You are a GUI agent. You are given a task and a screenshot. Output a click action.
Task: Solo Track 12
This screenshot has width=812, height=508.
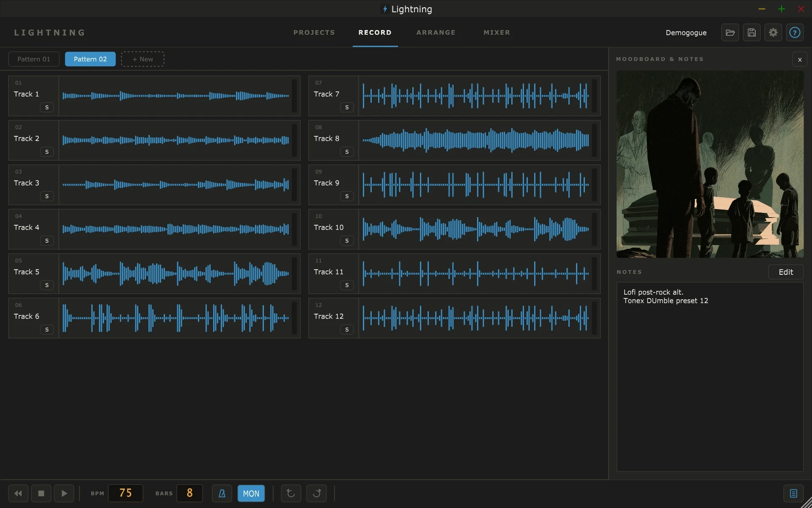pos(347,329)
